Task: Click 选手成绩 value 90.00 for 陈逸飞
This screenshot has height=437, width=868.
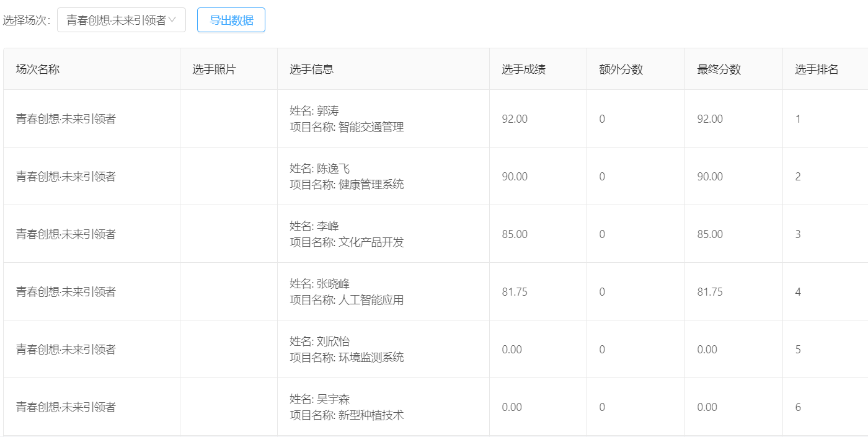Action: click(x=515, y=177)
